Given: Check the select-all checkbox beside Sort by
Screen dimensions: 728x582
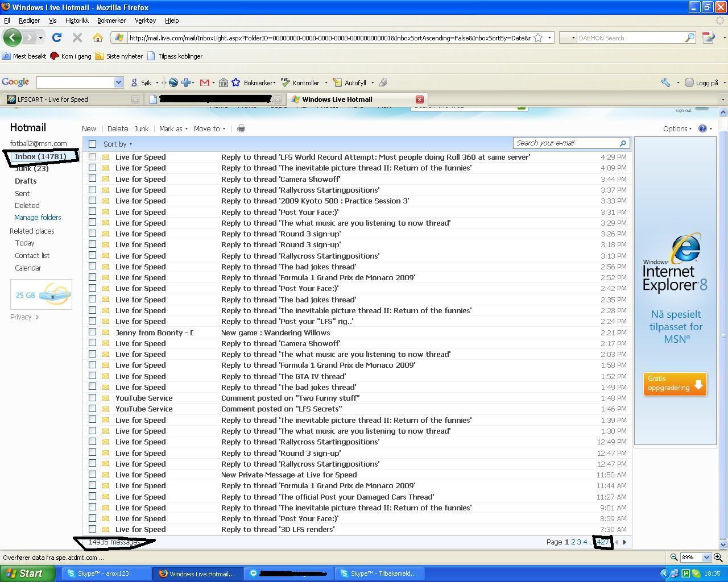Looking at the screenshot, I should click(x=93, y=144).
